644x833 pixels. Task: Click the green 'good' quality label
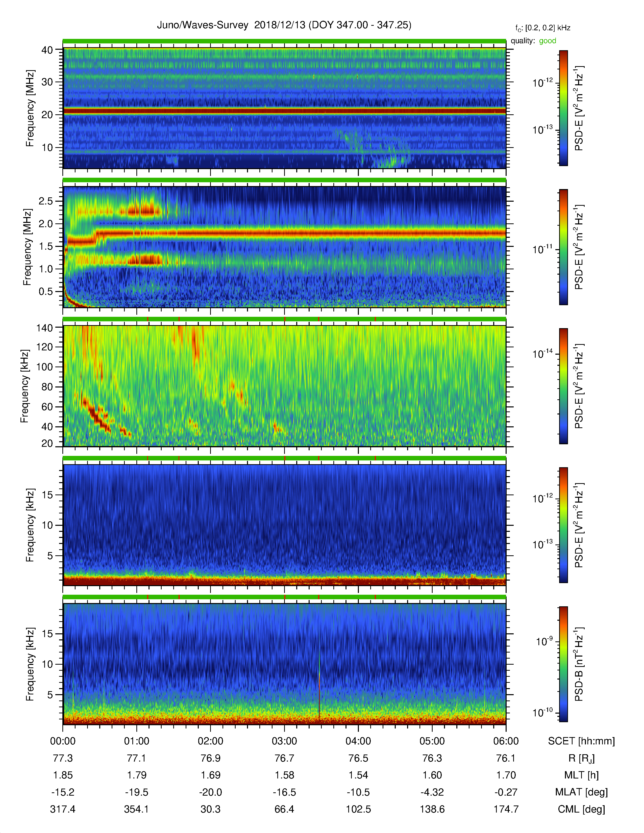548,41
